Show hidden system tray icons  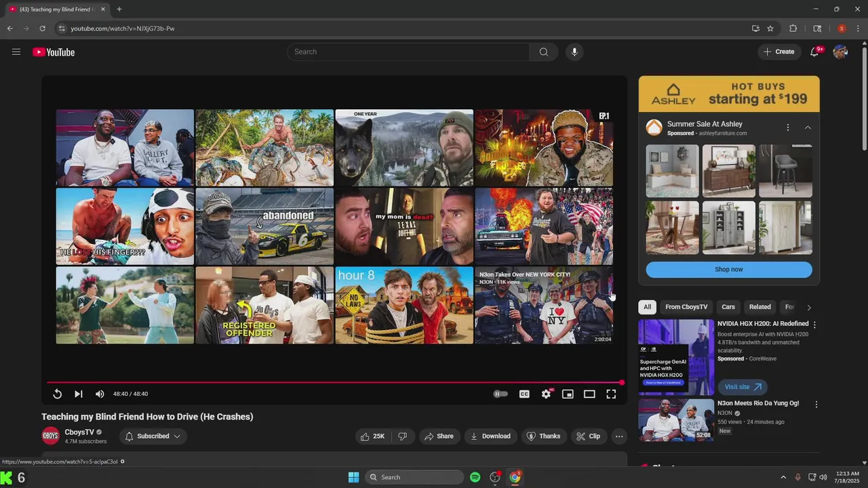(783, 477)
